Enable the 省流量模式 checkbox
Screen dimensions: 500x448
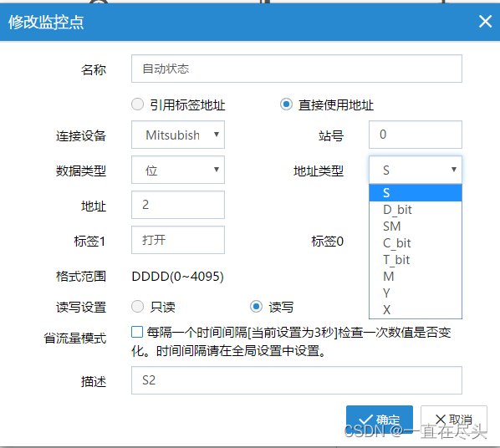pyautogui.click(x=137, y=332)
